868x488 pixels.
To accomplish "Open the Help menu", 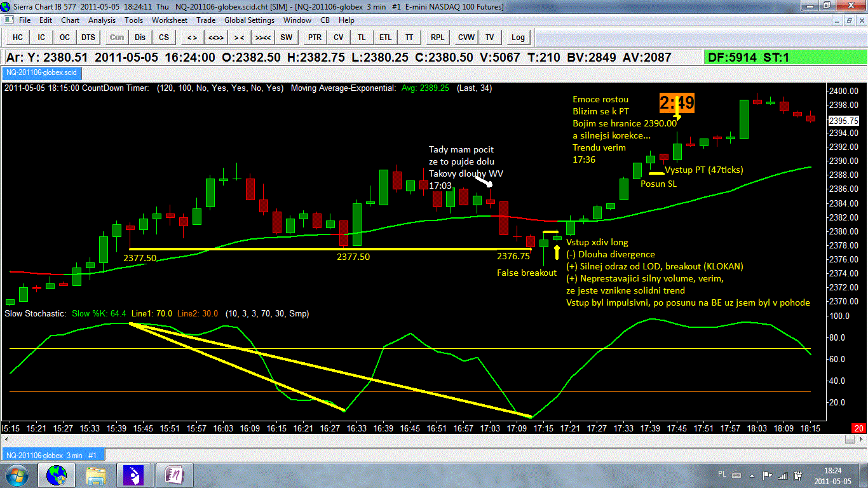I will [x=346, y=20].
